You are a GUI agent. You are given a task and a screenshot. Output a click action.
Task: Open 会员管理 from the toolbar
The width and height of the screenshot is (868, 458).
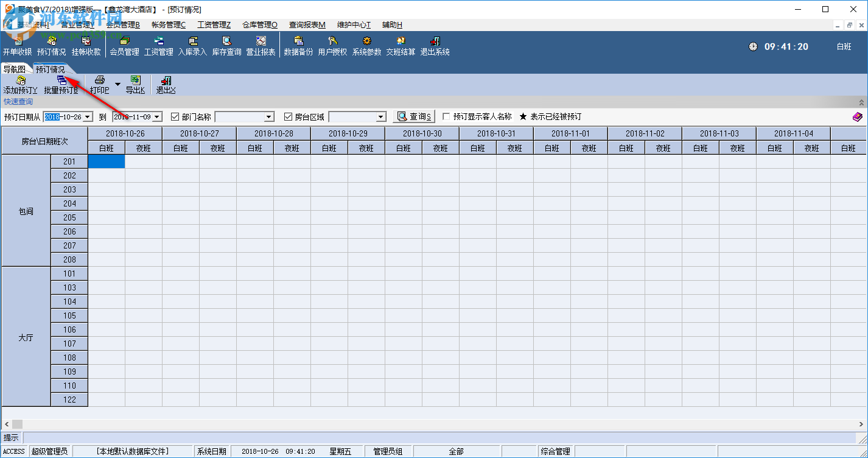124,46
